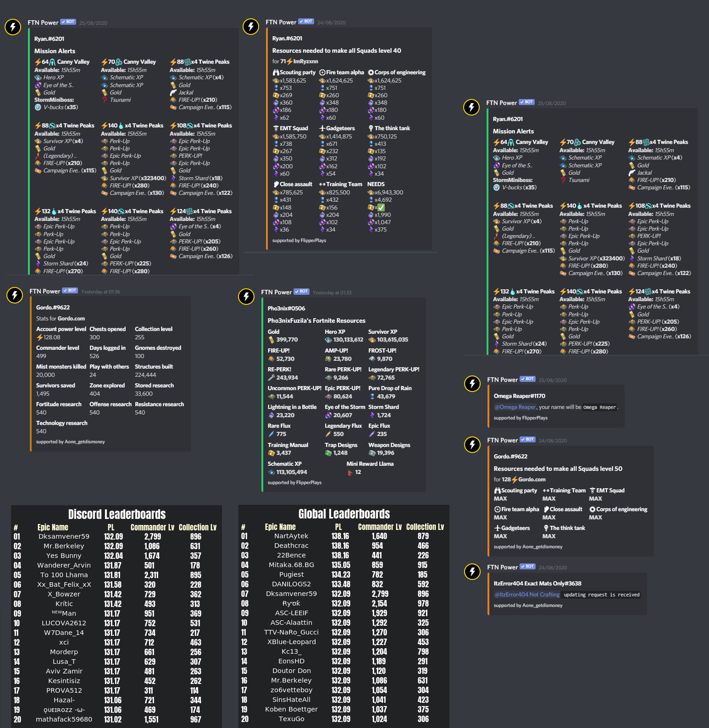Click 'Stats for Gordo.com' line
Viewport: 709px width, 728px height.
click(x=61, y=319)
